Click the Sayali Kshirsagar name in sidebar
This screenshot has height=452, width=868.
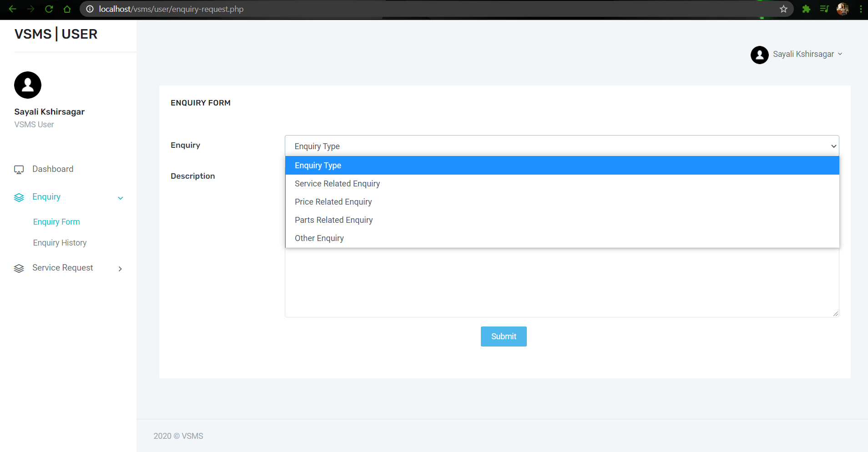(49, 112)
